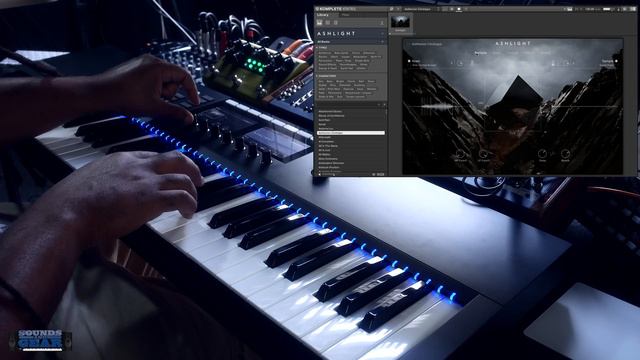The width and height of the screenshot is (640, 360).
Task: Select the Instruments browser icon
Action: (x=320, y=23)
